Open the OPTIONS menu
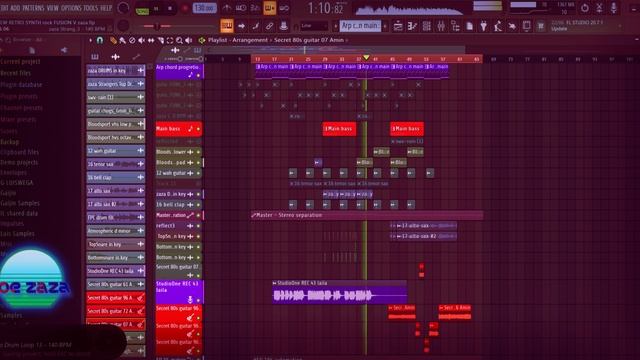The width and height of the screenshot is (640, 360). [x=71, y=8]
